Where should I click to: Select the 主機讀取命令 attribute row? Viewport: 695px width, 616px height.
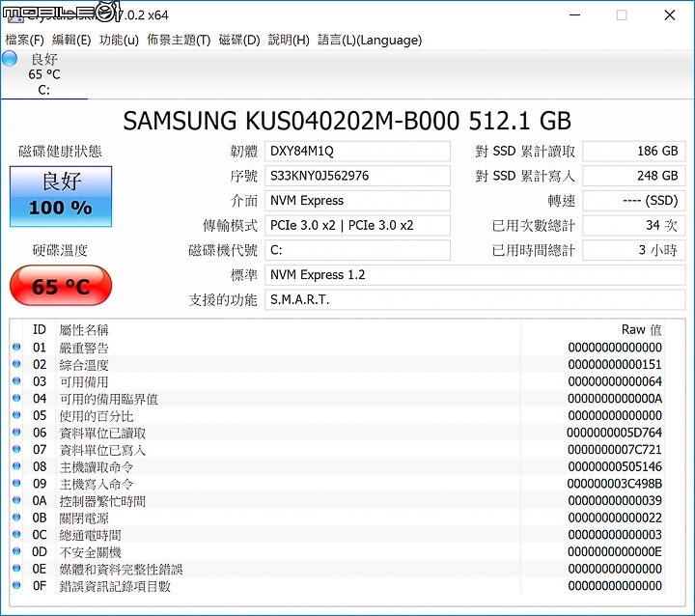(x=337, y=466)
